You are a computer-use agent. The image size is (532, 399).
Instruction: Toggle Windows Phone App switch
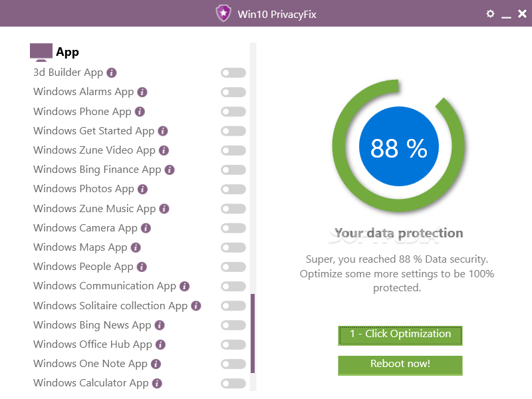(233, 112)
